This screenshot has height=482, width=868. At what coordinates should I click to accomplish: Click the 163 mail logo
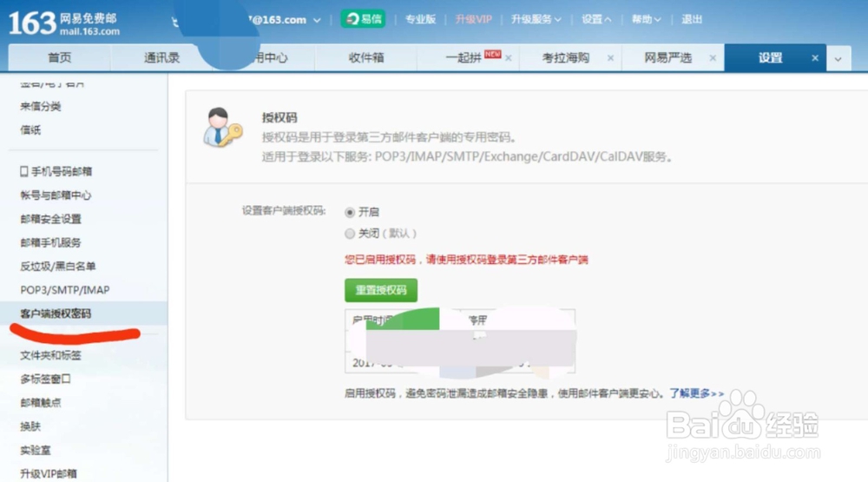coord(64,23)
